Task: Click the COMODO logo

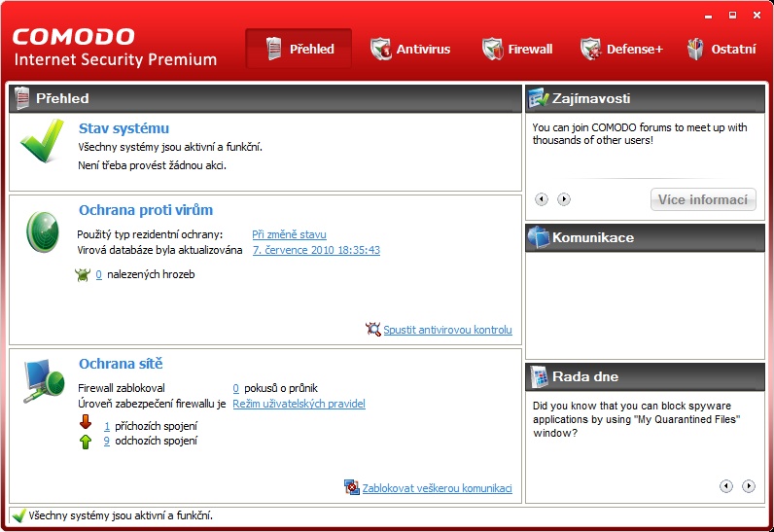Action: (74, 37)
